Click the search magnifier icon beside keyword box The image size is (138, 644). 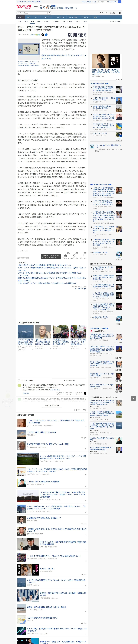(49, 13)
